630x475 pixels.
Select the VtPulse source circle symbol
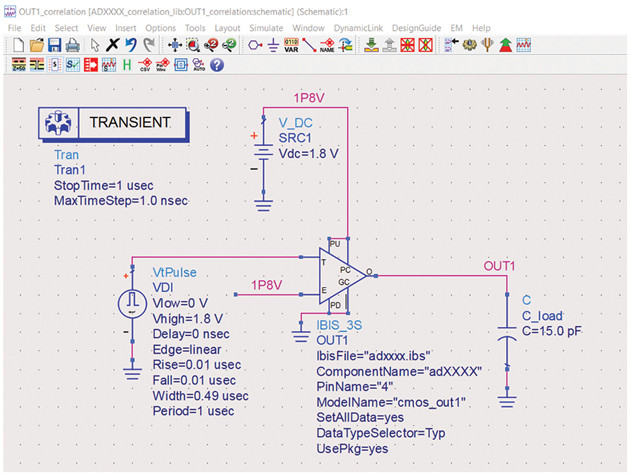pos(132,304)
